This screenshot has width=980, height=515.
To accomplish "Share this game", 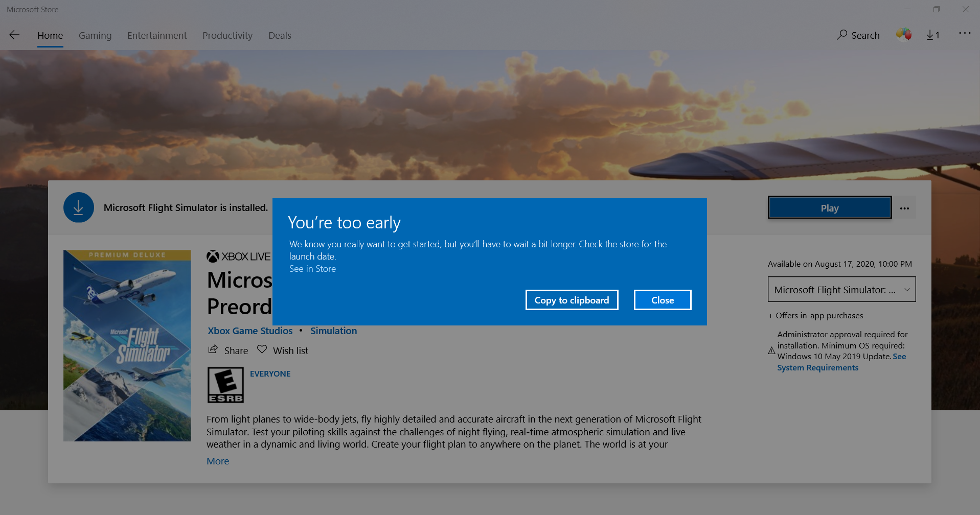I will tap(228, 350).
